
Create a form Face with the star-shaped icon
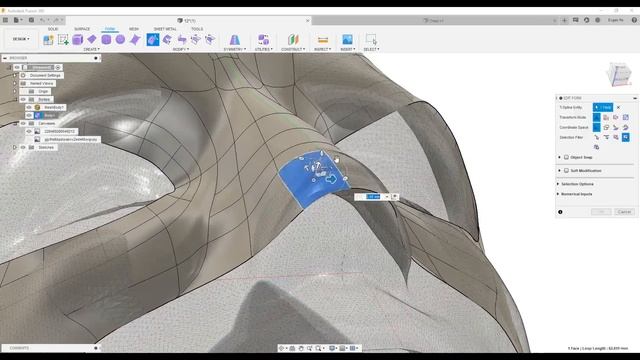click(135, 40)
